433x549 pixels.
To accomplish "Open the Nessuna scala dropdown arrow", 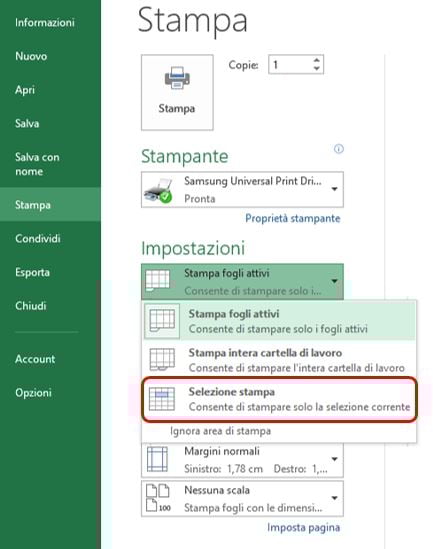I will pyautogui.click(x=334, y=498).
